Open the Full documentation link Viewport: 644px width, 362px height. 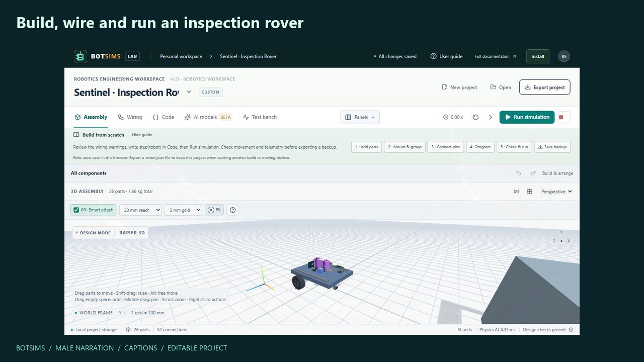[496, 56]
